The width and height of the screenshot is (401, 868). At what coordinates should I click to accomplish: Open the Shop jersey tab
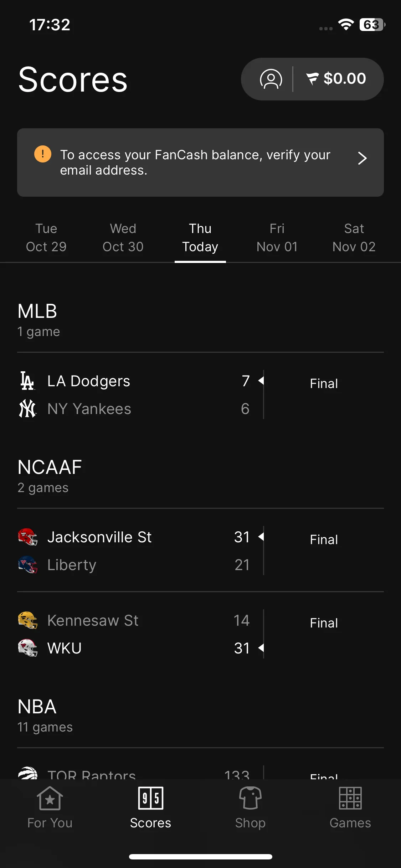pyautogui.click(x=250, y=808)
